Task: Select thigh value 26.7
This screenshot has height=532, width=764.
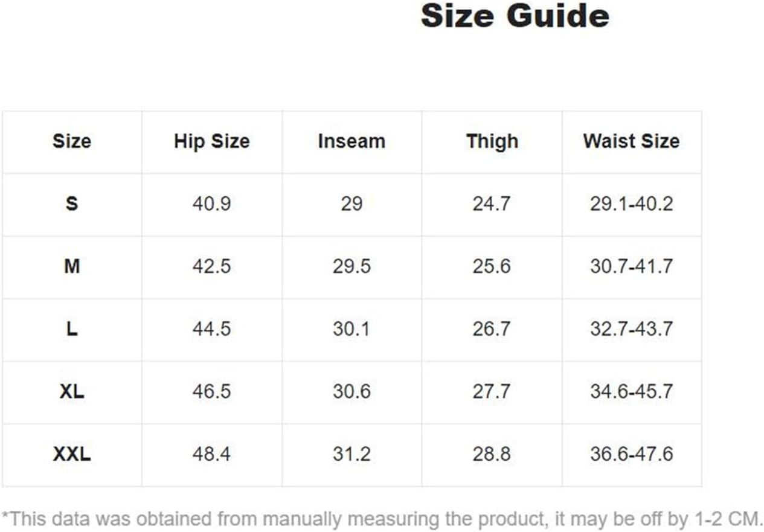Action: [492, 329]
